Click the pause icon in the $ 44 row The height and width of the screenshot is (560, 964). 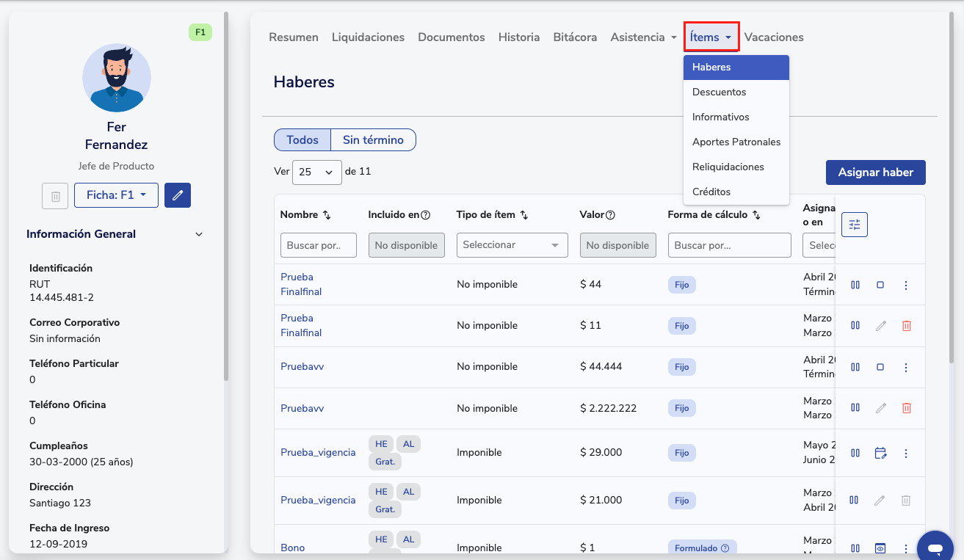(x=855, y=285)
